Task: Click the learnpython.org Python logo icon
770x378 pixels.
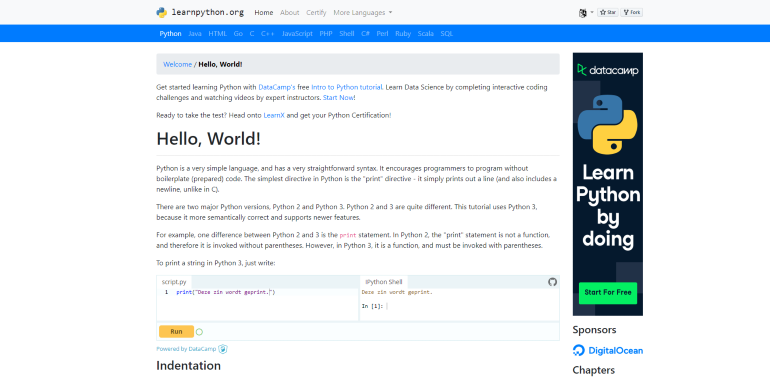Action: pos(162,12)
